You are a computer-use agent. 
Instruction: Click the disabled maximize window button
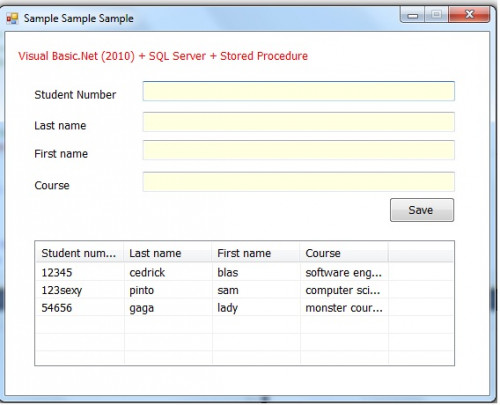click(436, 15)
